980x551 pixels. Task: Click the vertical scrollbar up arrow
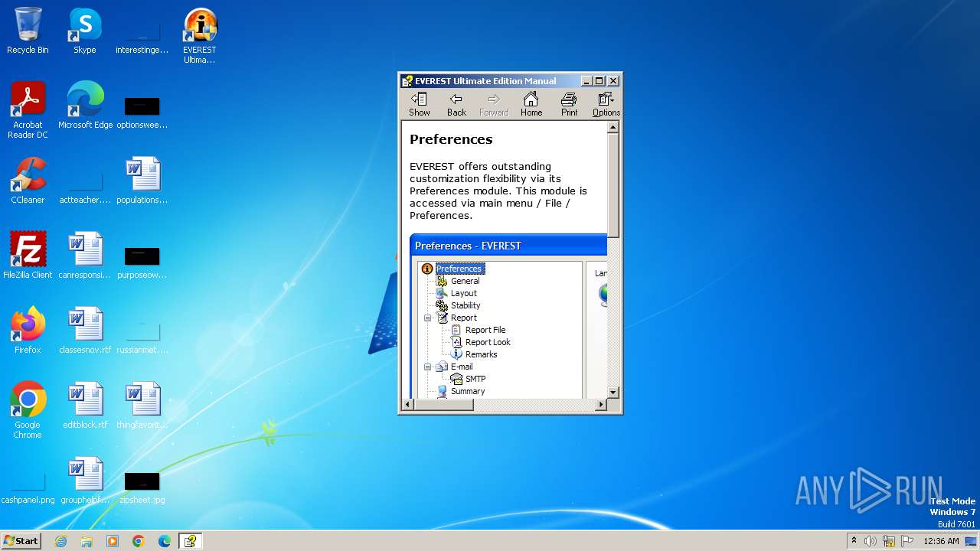coord(612,128)
